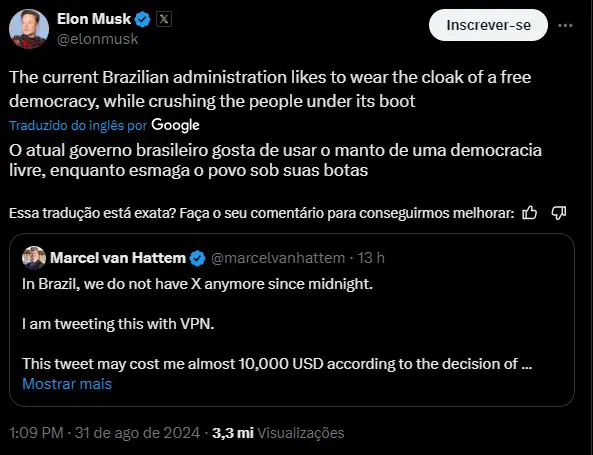This screenshot has height=455, width=593.
Task: Click Marcel van Hattem's name in quoted tweet
Action: point(118,258)
